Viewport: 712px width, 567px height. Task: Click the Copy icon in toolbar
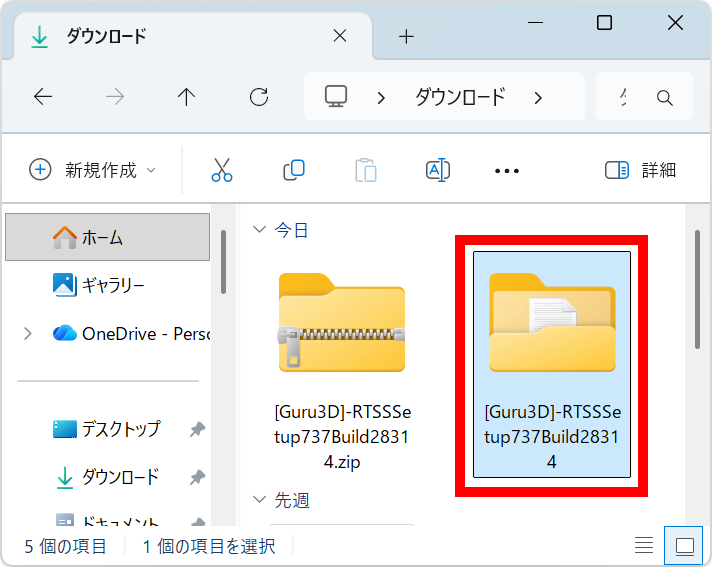pos(293,170)
